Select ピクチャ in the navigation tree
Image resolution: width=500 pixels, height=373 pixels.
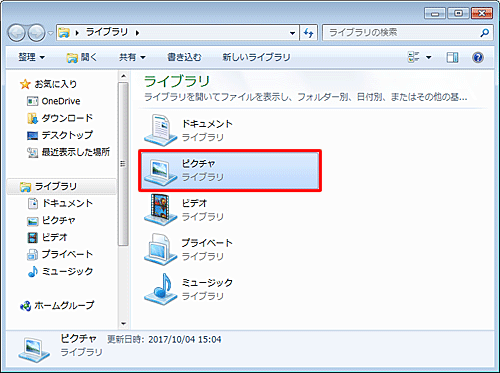click(x=59, y=220)
